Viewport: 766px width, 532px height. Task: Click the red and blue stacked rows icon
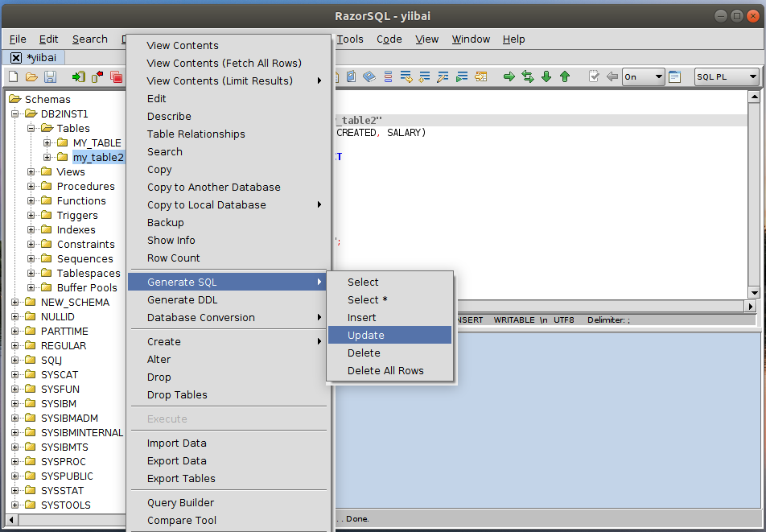click(x=388, y=76)
